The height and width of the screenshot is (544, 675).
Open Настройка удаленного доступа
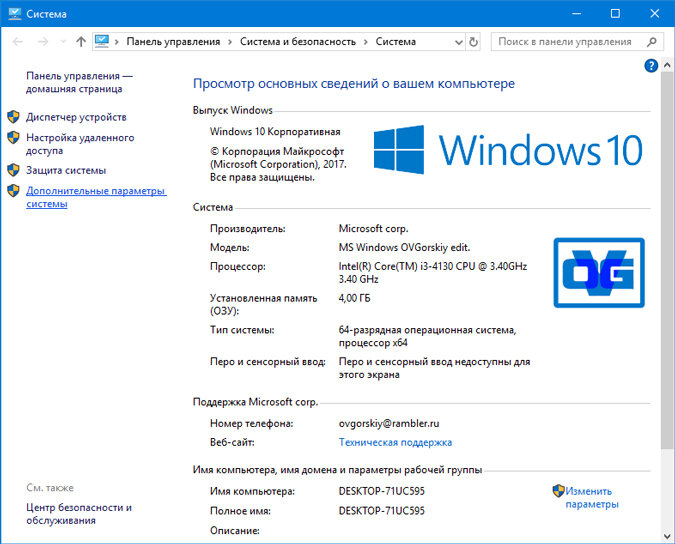[x=80, y=144]
